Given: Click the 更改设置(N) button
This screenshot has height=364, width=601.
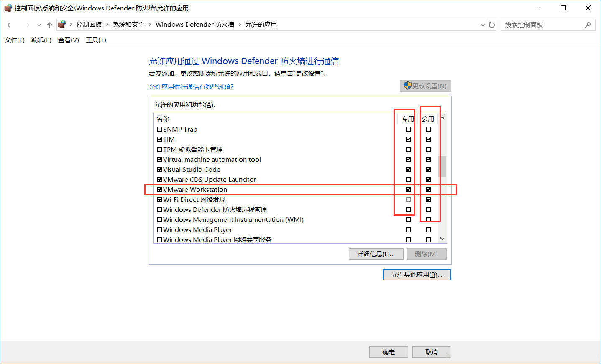Looking at the screenshot, I should point(425,86).
